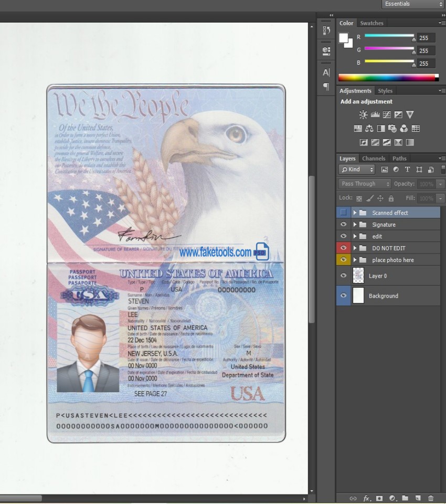446x504 pixels.
Task: Expand the edit group
Action: click(x=355, y=236)
